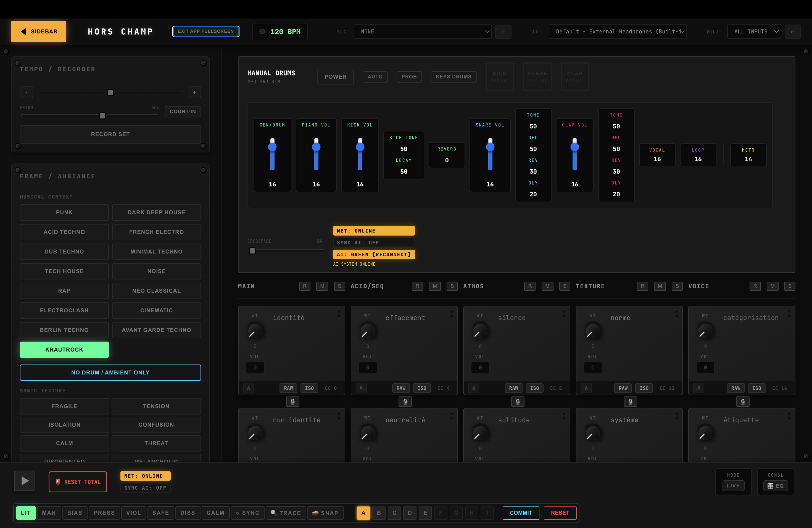Toggle the COUNT-IN button
This screenshot has width=812, height=528.
[183, 112]
